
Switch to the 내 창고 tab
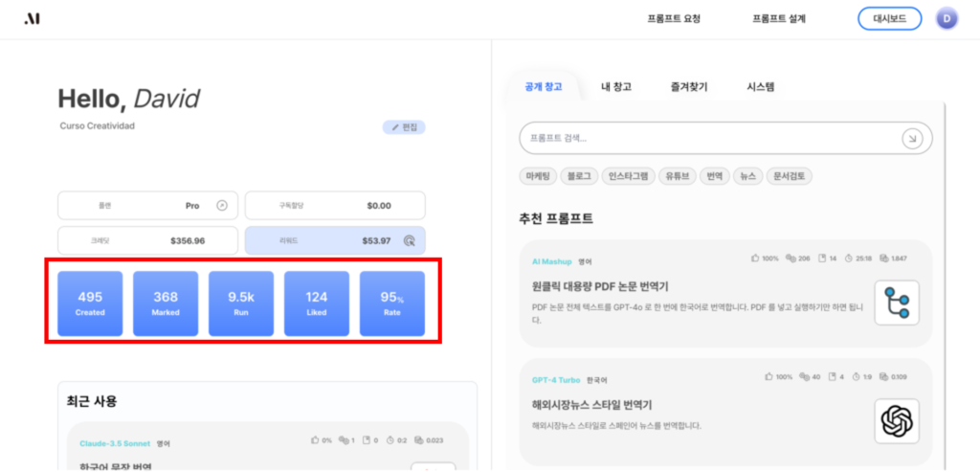click(616, 87)
